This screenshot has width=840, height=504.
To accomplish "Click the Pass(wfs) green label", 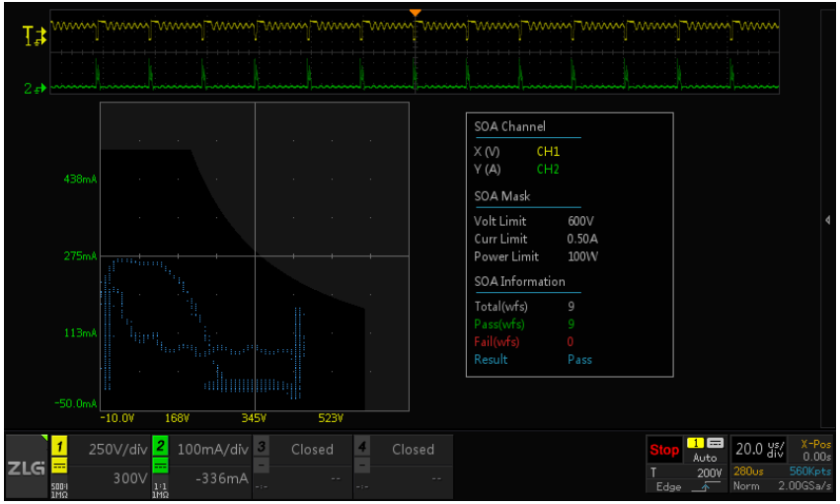I will (499, 324).
